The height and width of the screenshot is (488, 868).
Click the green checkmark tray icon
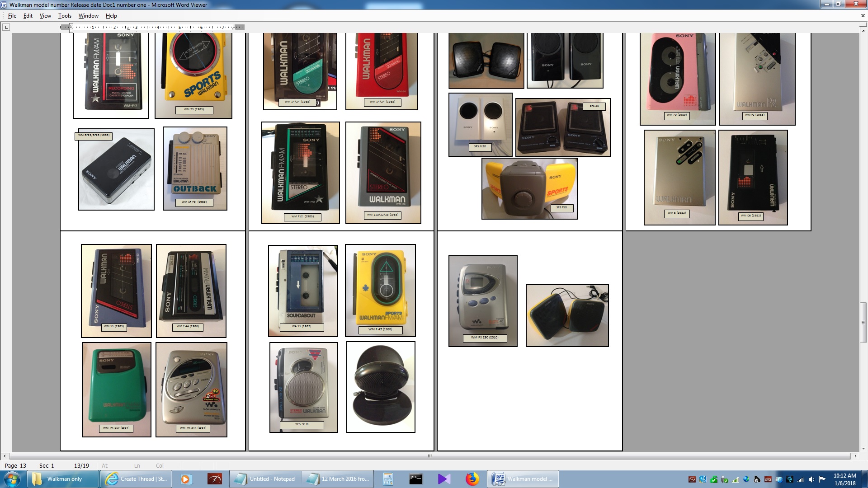click(x=713, y=479)
